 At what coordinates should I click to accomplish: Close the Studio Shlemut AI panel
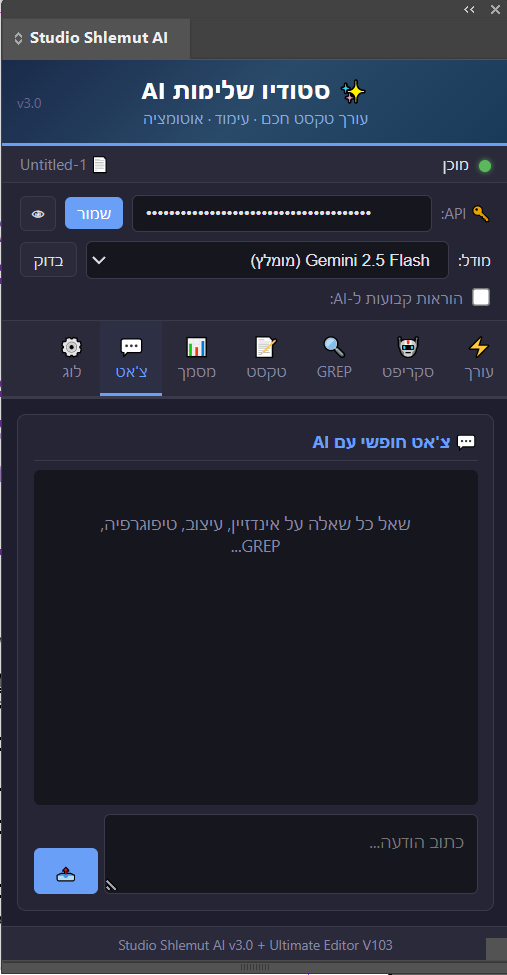click(x=495, y=9)
